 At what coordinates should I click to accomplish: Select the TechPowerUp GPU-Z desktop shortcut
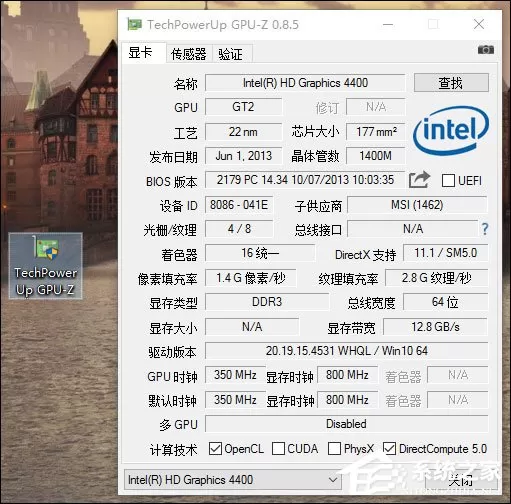tap(45, 265)
